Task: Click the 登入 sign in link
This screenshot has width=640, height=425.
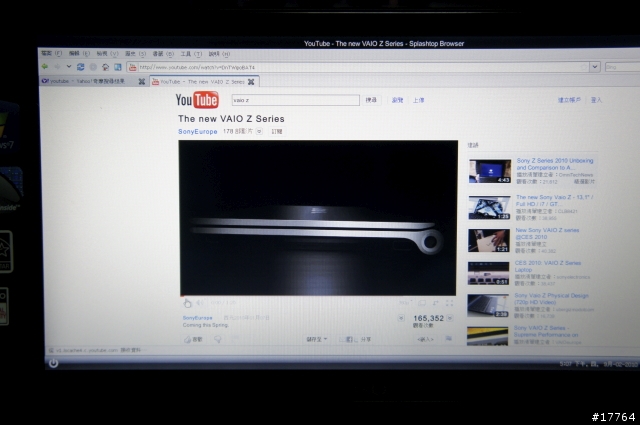Action: [x=596, y=100]
